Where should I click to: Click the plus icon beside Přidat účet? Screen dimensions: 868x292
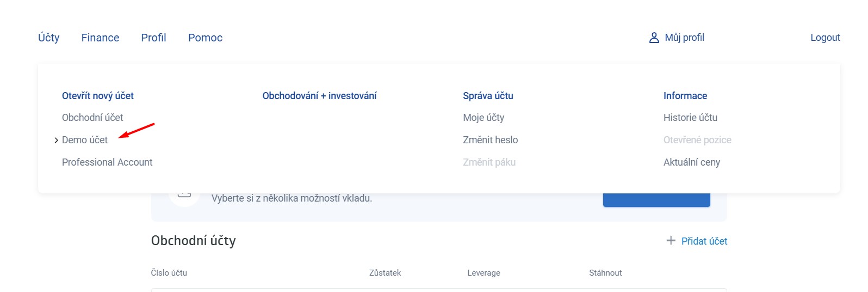tap(671, 241)
